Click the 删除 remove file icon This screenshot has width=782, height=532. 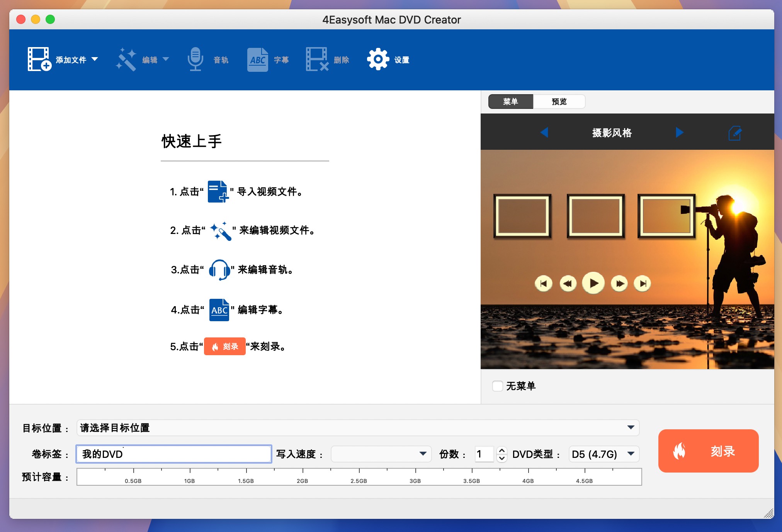pos(317,59)
